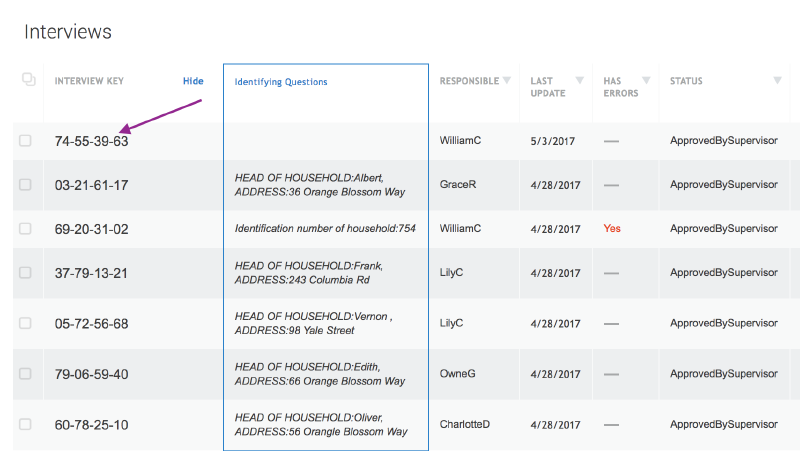
Task: Open interview key 74-55-39-63
Action: click(x=91, y=141)
